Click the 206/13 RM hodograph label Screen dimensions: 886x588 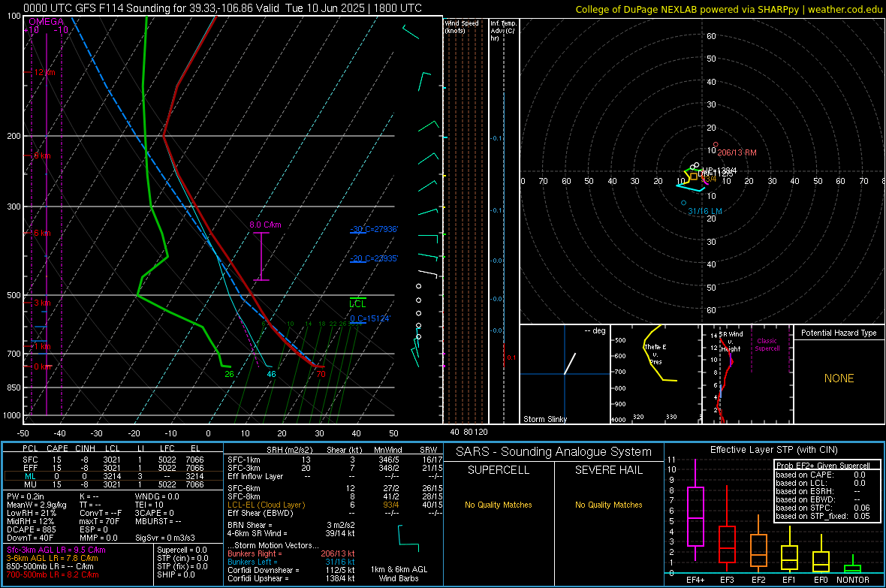point(737,152)
